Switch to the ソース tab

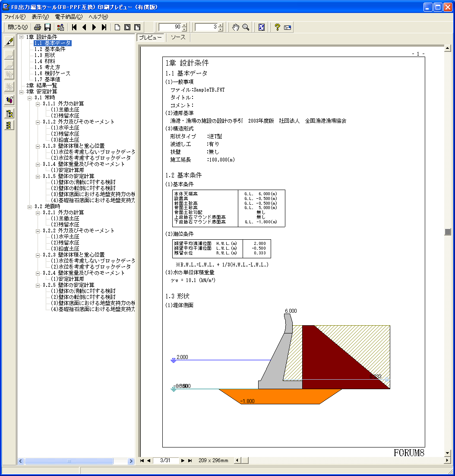178,38
